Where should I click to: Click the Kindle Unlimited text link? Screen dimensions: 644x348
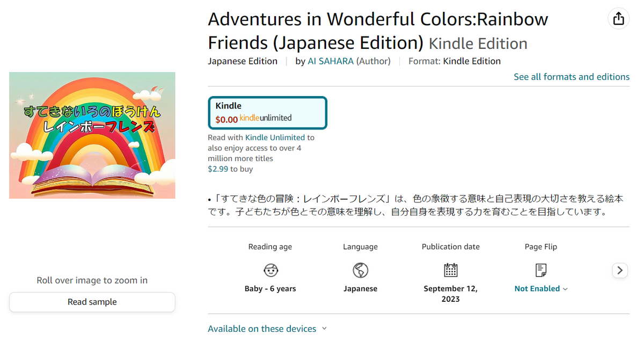click(x=275, y=137)
